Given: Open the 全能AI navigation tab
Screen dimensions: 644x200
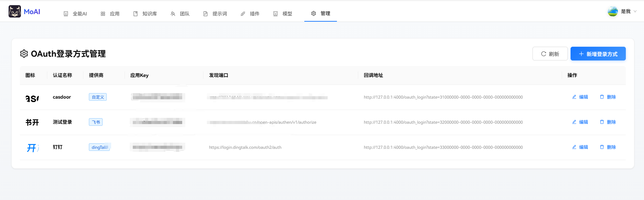Looking at the screenshot, I should pos(75,14).
